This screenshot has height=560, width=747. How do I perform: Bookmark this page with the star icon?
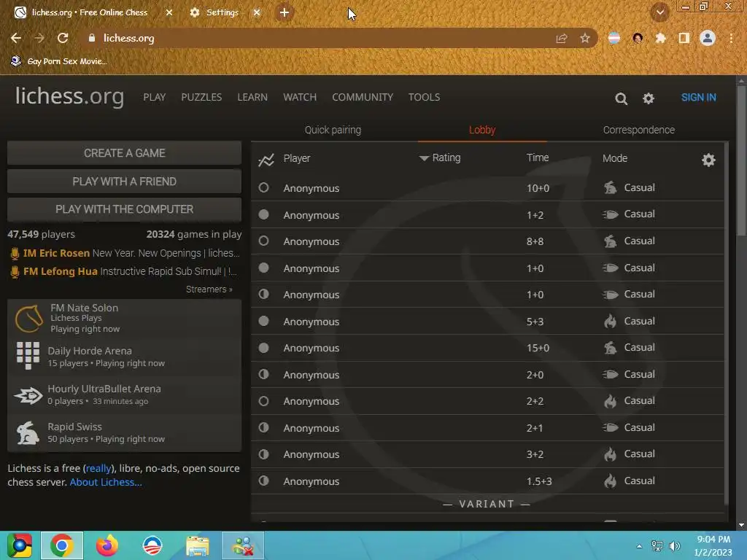click(x=585, y=38)
